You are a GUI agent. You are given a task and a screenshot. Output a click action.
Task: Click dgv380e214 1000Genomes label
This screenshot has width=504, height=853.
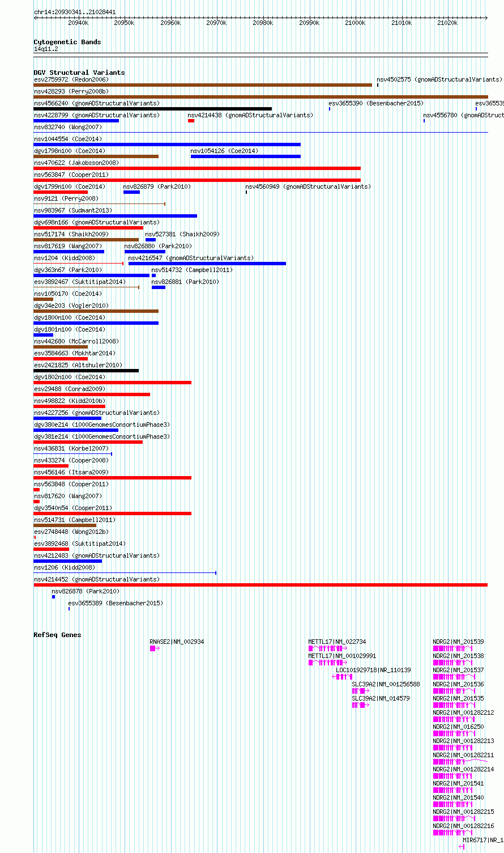(x=101, y=425)
